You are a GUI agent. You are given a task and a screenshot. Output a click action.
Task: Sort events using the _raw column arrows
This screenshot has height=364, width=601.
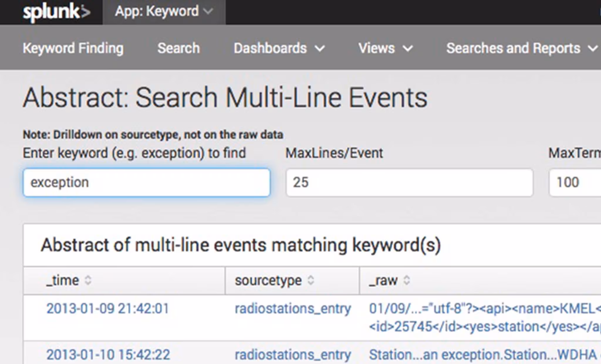pyautogui.click(x=406, y=280)
